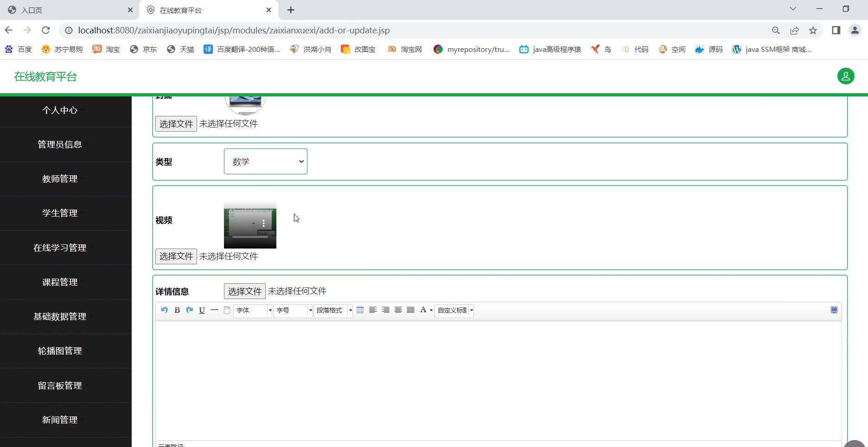
Task: Close the 在线教育平台 browser tab
Action: tap(269, 10)
